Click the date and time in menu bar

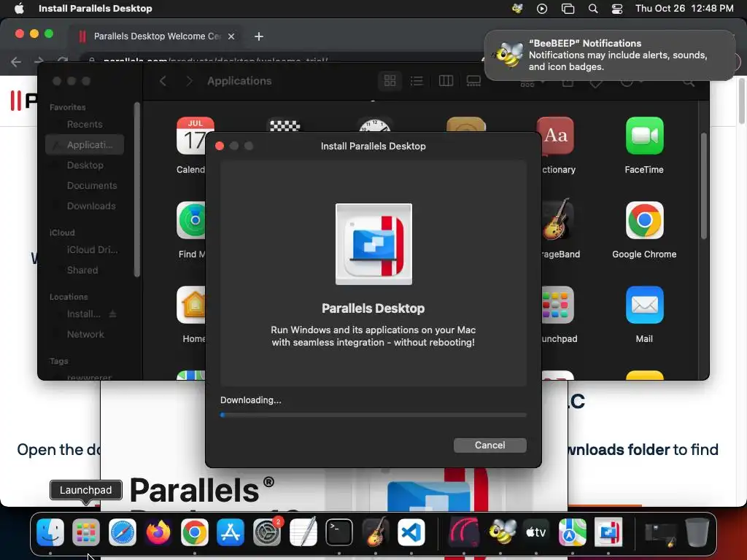(684, 9)
